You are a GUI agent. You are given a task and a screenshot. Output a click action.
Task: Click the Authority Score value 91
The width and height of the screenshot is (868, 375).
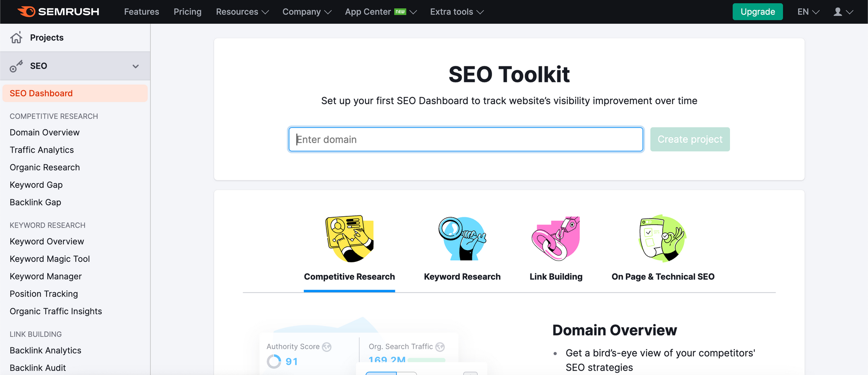(292, 362)
